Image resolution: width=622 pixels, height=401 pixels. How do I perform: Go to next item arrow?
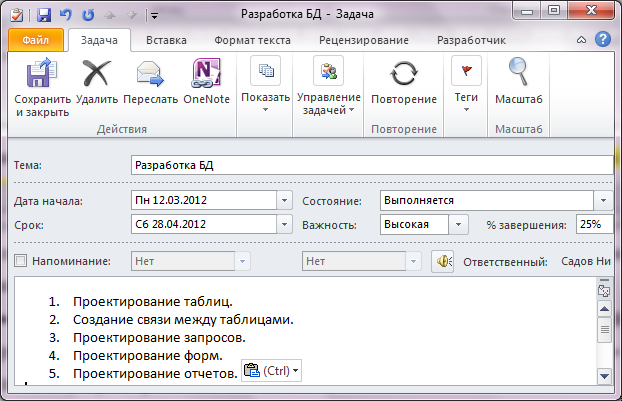(x=131, y=15)
